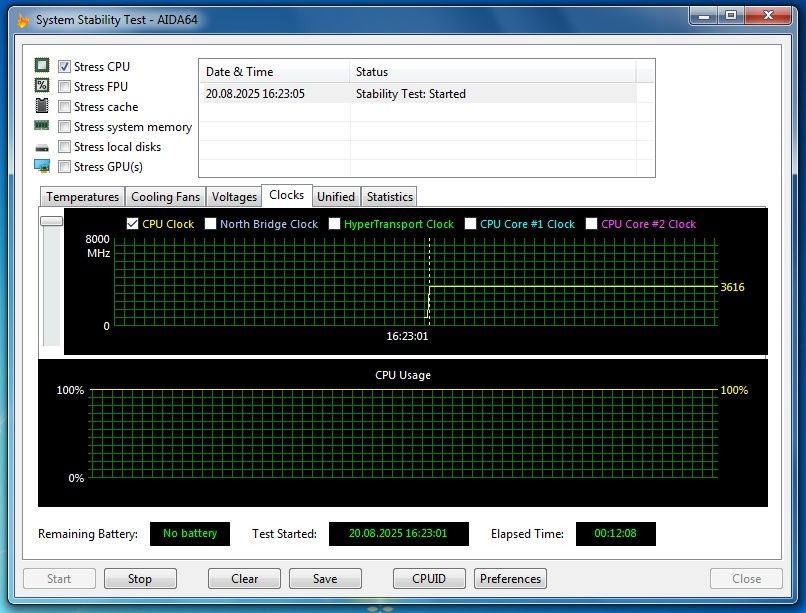
Task: Click the GPU monitor icon
Action: (42, 166)
